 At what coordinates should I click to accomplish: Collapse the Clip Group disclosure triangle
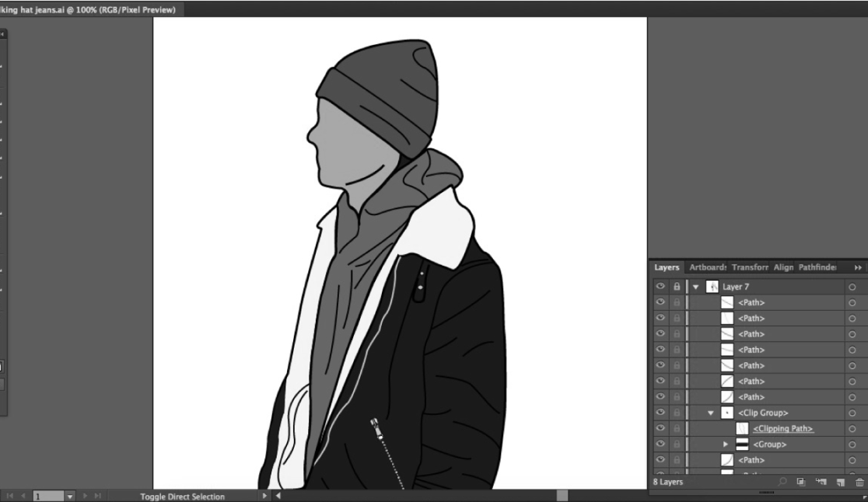coord(711,413)
